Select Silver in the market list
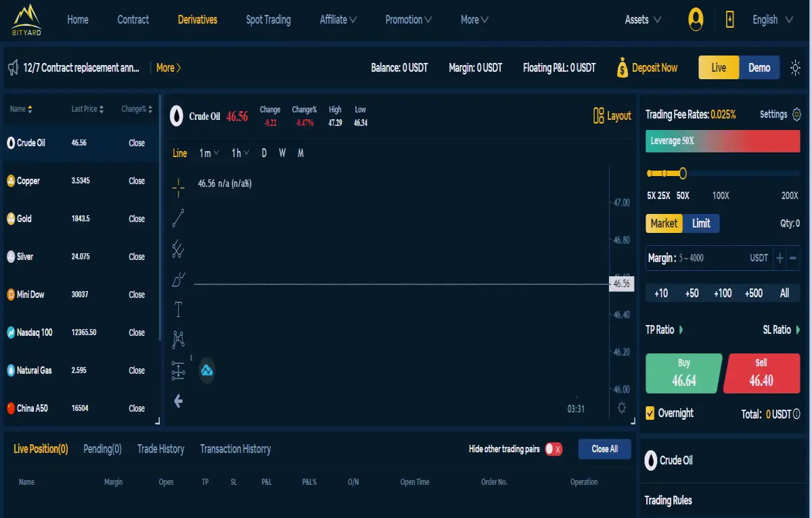Screen dimensions: 812x518 click(x=80, y=257)
